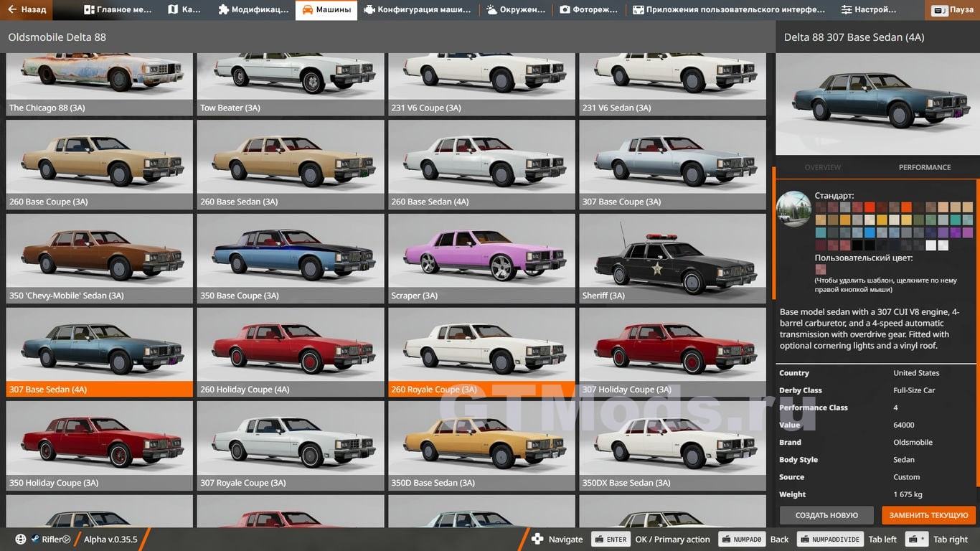Switch to the OVERVIEW tab
The height and width of the screenshot is (551, 980).
[822, 167]
